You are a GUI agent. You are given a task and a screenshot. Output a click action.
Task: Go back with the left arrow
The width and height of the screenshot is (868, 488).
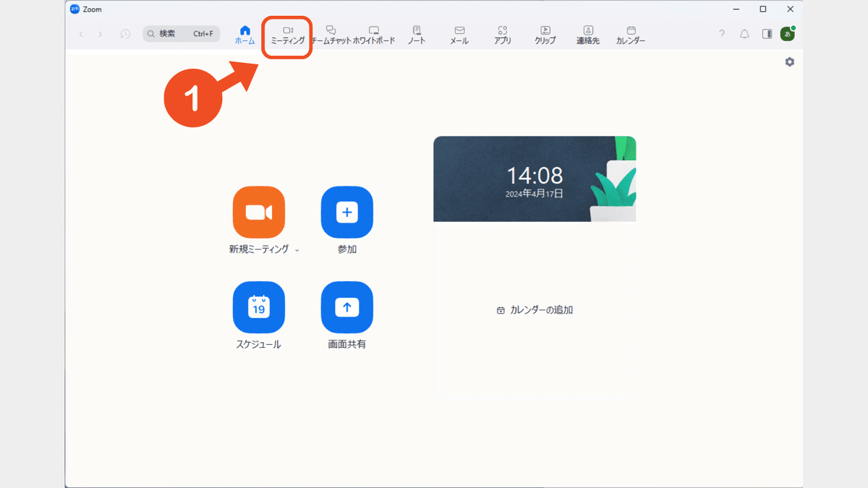coord(81,34)
